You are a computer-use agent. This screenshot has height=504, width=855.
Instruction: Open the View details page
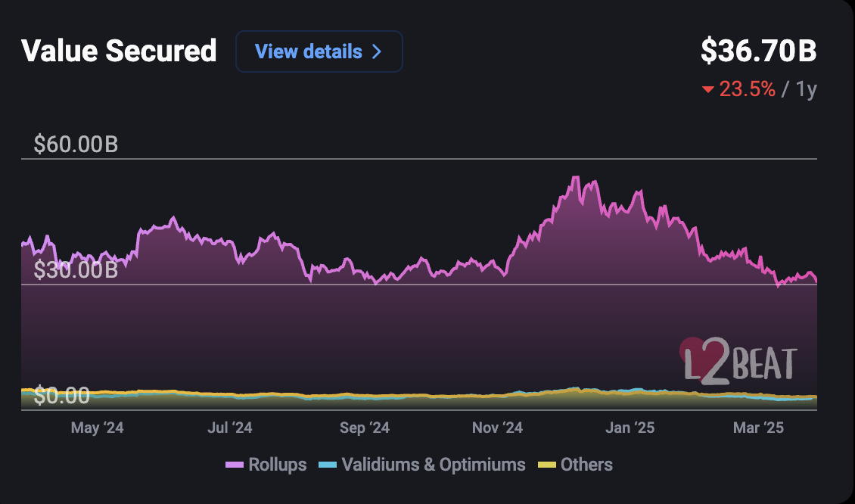[319, 51]
